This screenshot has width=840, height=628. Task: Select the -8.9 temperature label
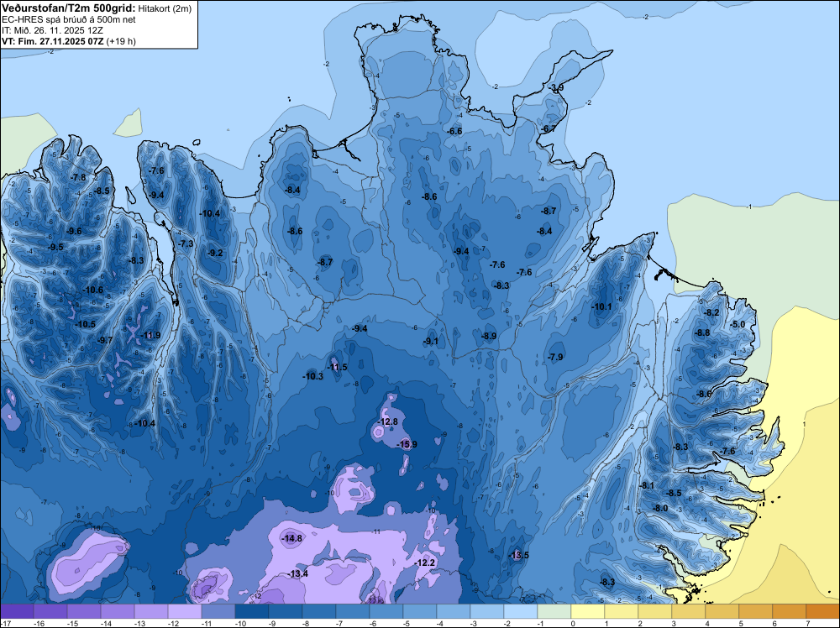click(x=489, y=336)
